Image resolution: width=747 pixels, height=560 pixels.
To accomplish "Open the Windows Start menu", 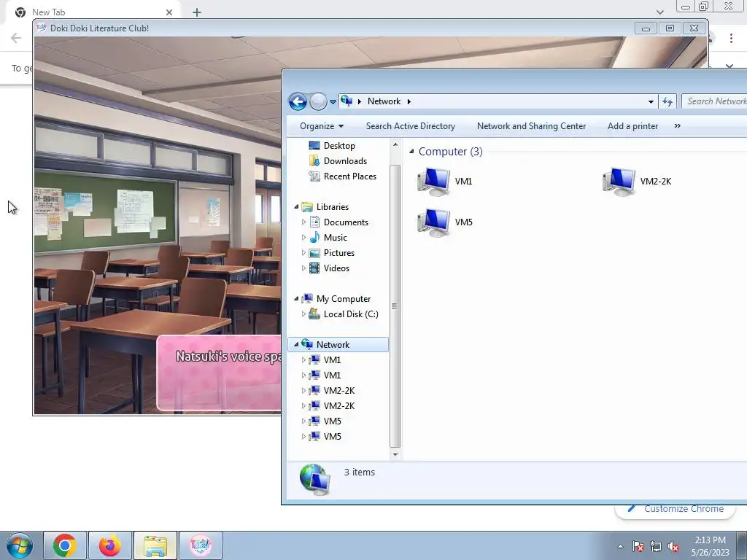I will point(20,545).
